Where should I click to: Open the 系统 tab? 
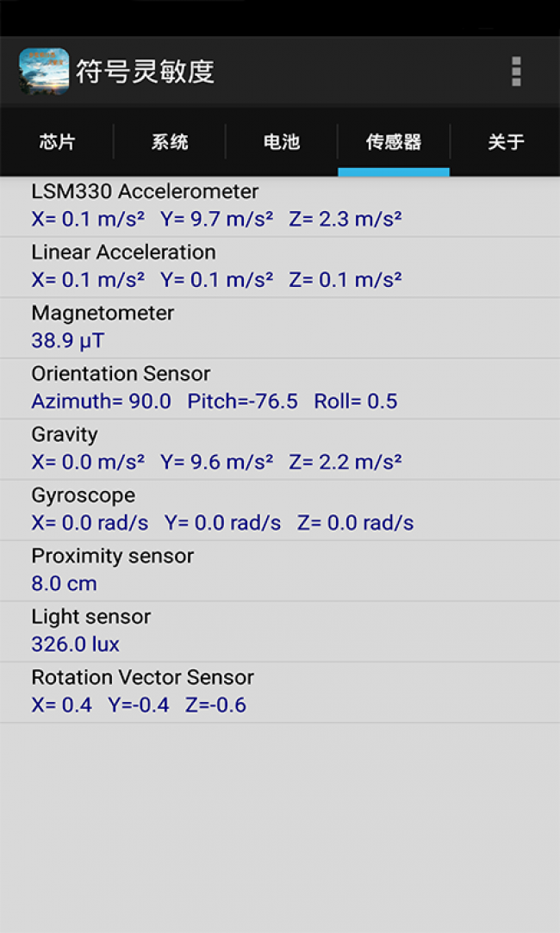[x=170, y=142]
